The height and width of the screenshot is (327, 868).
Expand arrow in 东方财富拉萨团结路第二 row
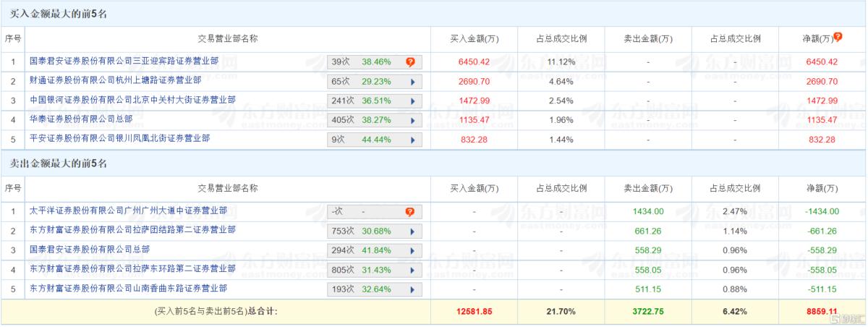[412, 232]
